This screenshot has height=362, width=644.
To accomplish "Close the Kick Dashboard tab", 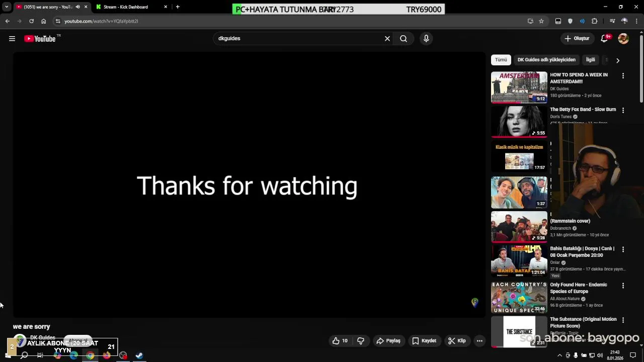I will tap(166, 7).
